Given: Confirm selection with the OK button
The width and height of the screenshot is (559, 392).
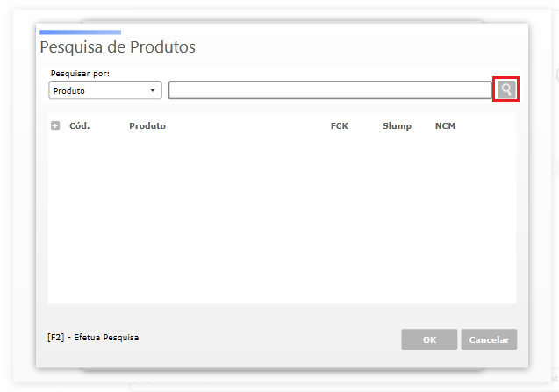Looking at the screenshot, I should click(429, 339).
